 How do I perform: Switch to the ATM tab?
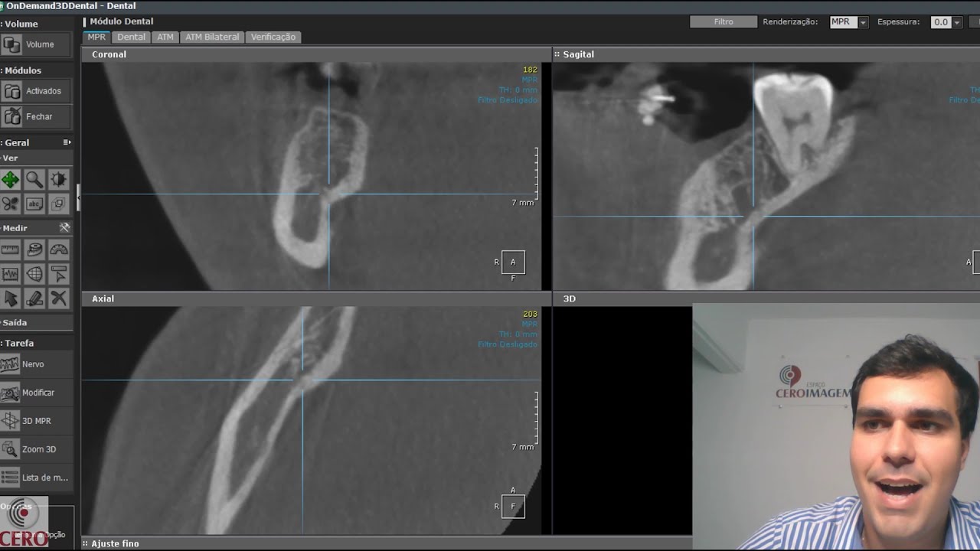(x=165, y=37)
